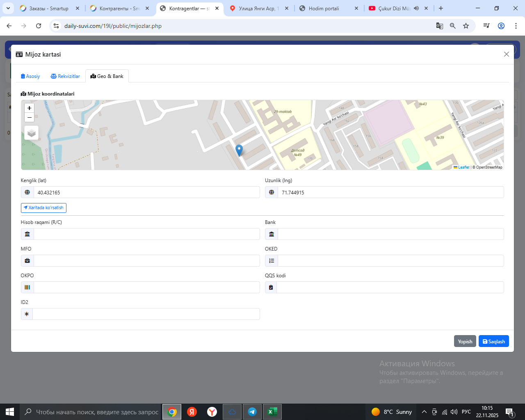Open the Leaflet attribution link
This screenshot has height=420, width=525.
463,167
